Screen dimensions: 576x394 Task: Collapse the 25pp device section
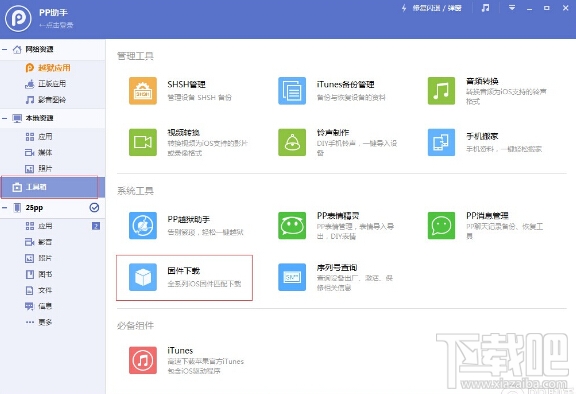(5, 208)
